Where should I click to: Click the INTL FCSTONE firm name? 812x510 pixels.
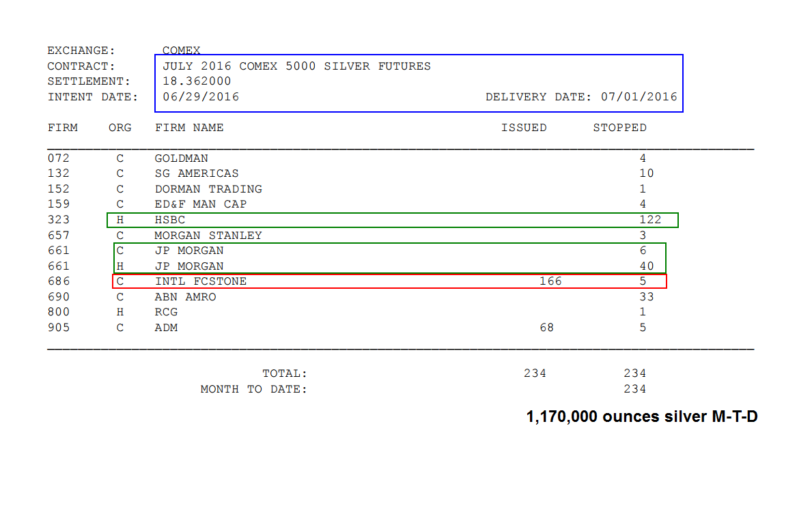[x=200, y=281]
